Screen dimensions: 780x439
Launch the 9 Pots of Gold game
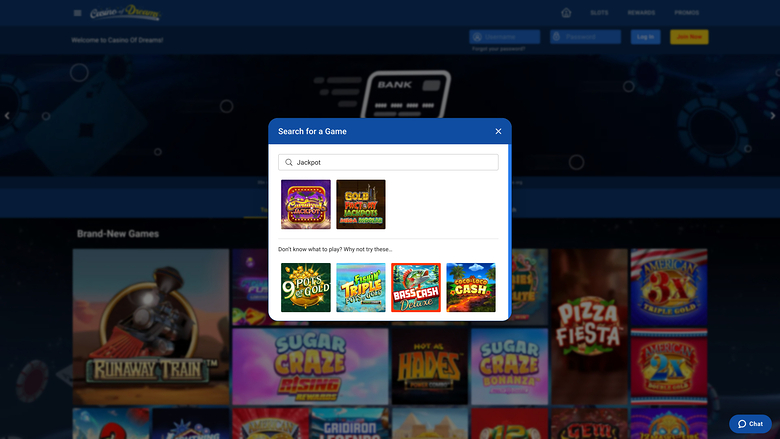[x=306, y=288]
